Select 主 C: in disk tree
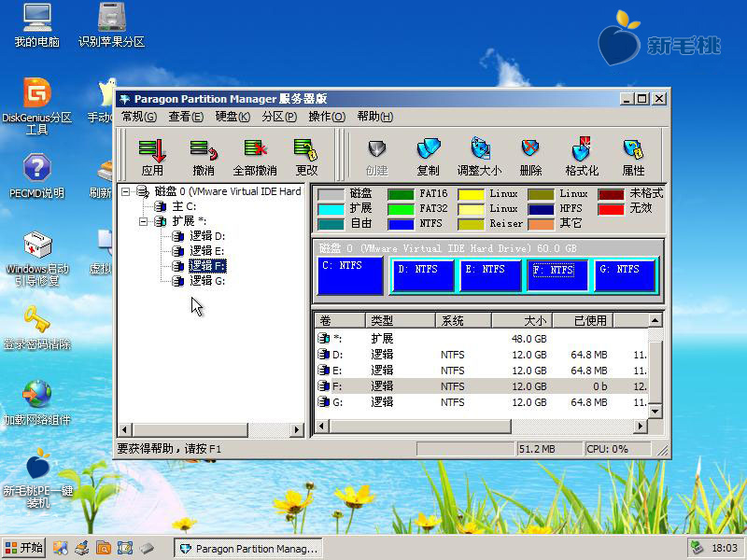The image size is (747, 560). [184, 206]
